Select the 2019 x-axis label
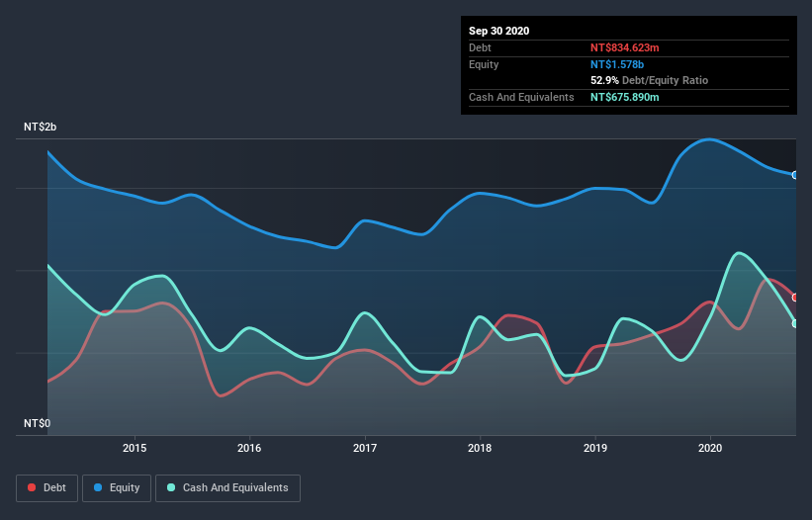 595,448
